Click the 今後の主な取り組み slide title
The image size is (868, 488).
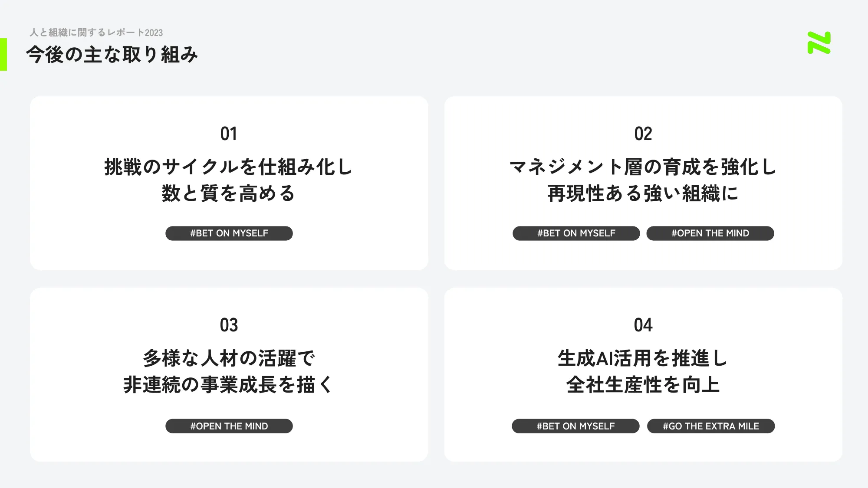coord(112,55)
